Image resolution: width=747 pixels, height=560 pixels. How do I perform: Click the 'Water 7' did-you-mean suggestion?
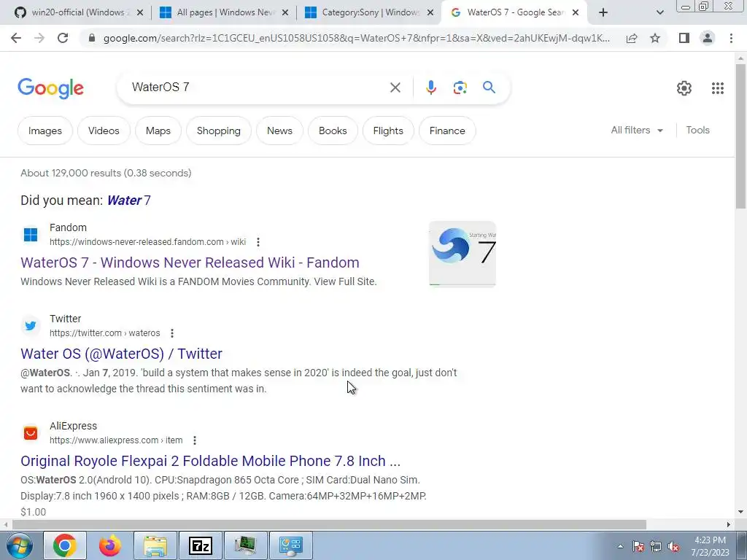pyautogui.click(x=128, y=201)
